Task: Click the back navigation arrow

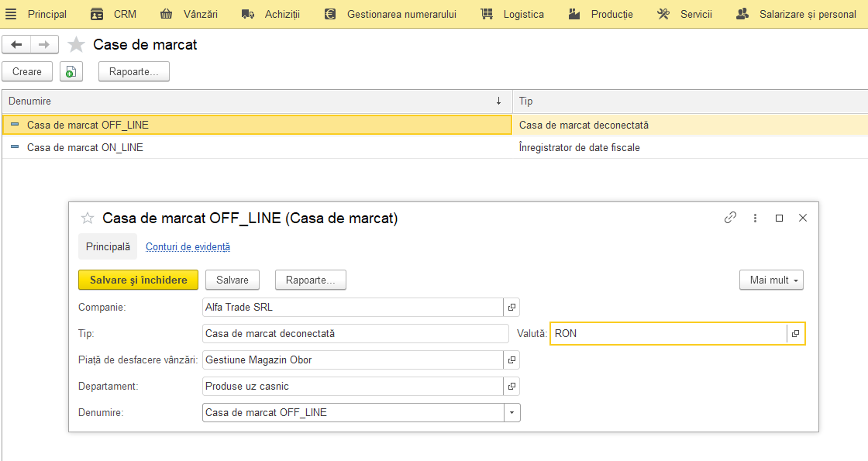Action: 16,44
